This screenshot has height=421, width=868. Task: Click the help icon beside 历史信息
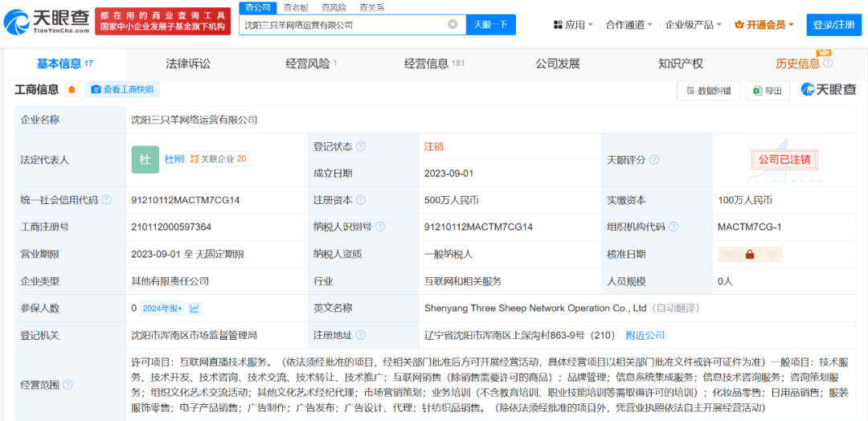(828, 63)
